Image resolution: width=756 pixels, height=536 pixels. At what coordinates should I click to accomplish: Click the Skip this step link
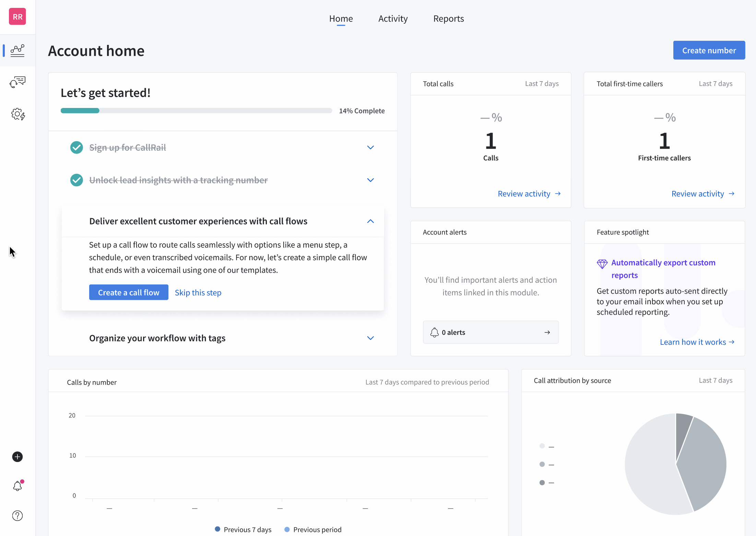pos(198,292)
